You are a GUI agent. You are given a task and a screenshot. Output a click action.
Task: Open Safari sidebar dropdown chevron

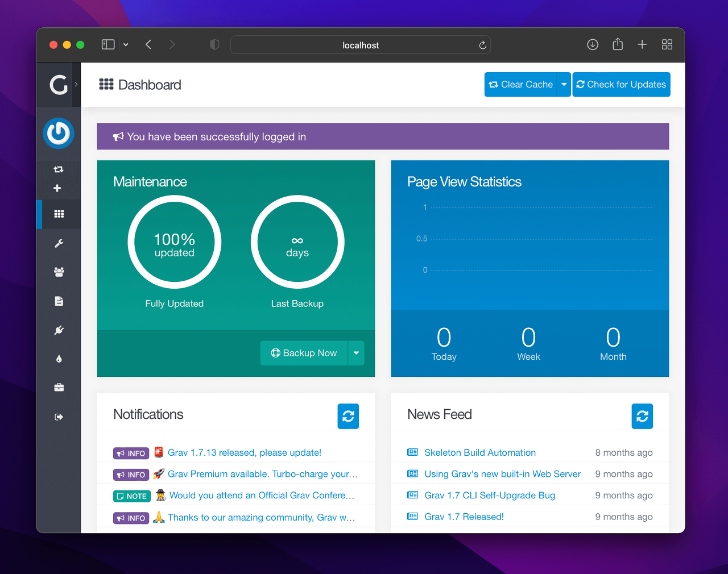click(x=126, y=44)
